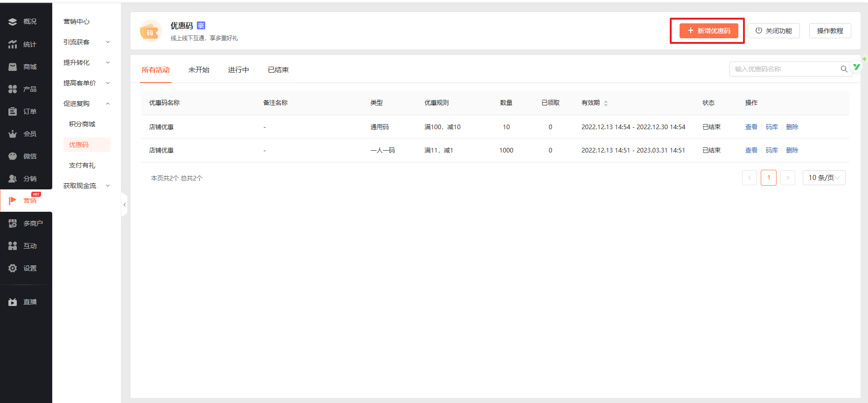Click the 会员 member crown icon
868x403 pixels.
click(x=13, y=134)
